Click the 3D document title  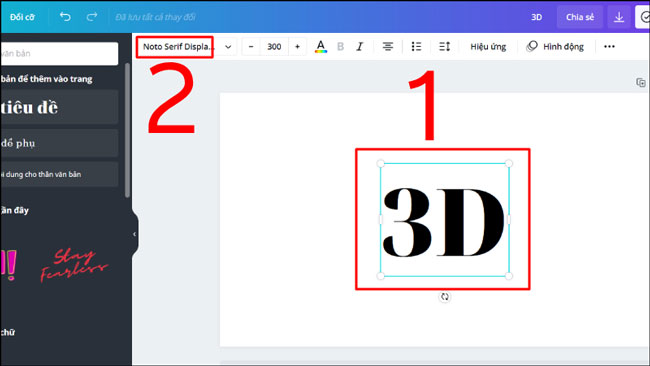click(536, 17)
